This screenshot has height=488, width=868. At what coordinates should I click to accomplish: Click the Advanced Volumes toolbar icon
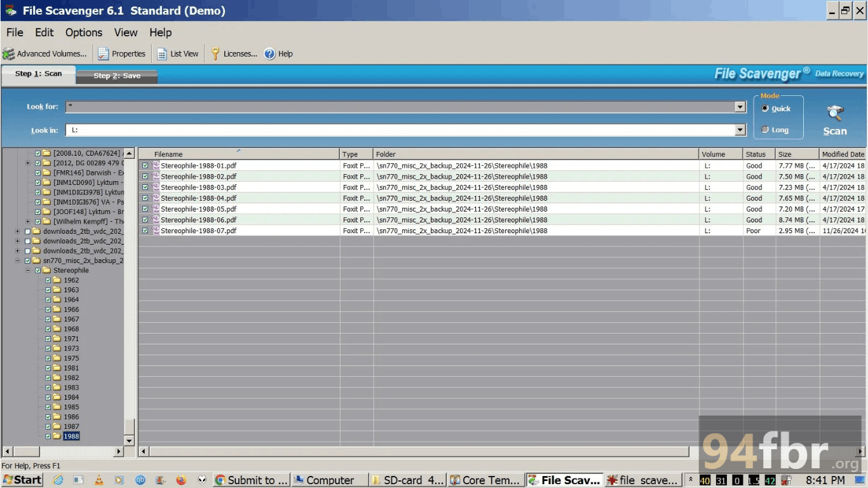pyautogui.click(x=9, y=54)
